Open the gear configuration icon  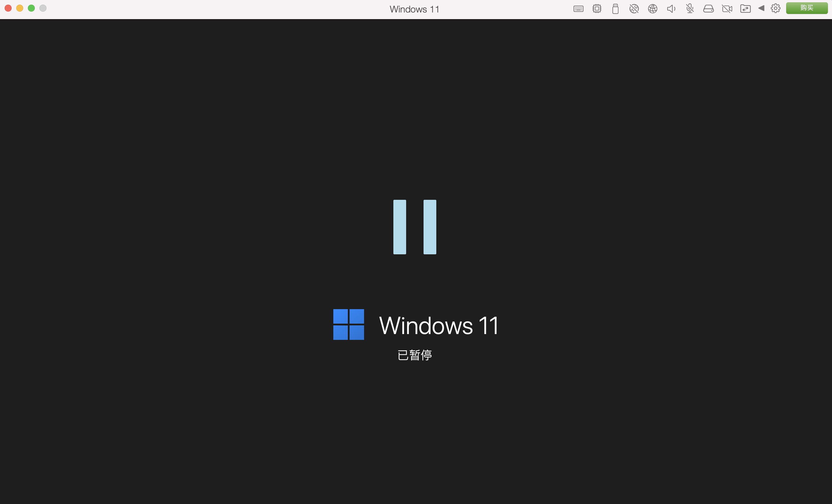click(776, 8)
